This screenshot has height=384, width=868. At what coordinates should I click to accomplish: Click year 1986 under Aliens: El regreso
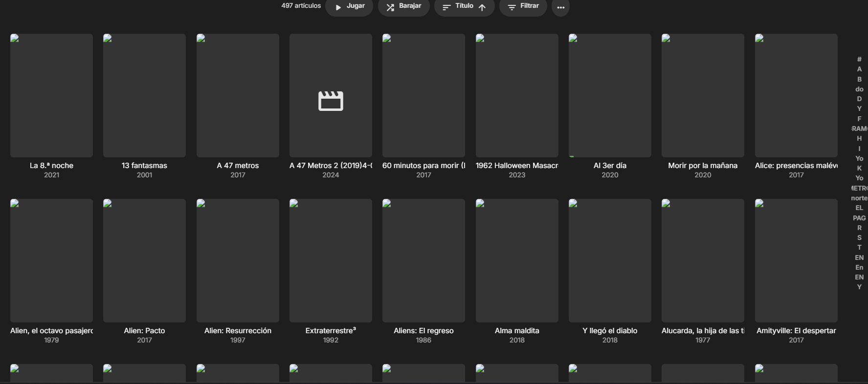click(x=423, y=340)
